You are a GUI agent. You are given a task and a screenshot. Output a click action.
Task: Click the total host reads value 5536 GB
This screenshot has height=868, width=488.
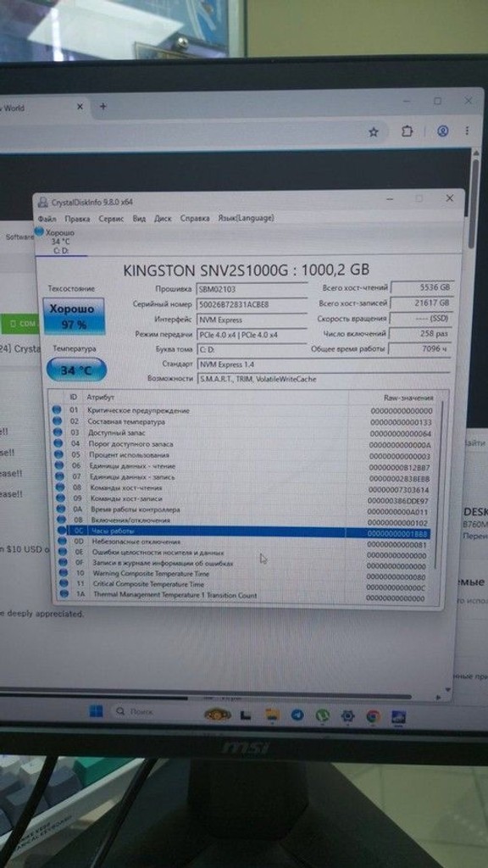point(422,288)
